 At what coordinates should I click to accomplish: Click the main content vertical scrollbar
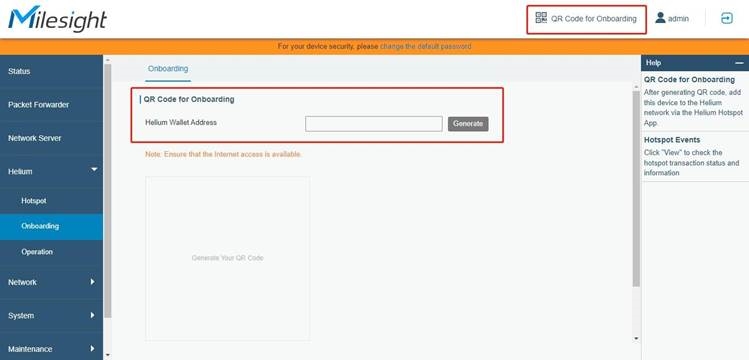tap(636, 189)
